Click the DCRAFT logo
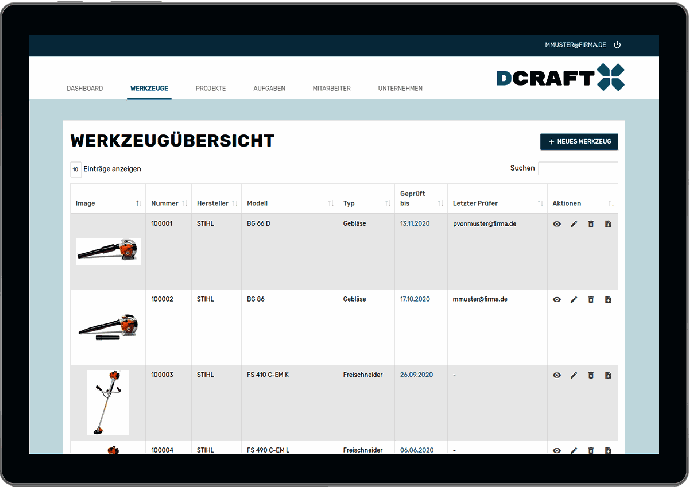Image resolution: width=690 pixels, height=487 pixels. [x=561, y=77]
